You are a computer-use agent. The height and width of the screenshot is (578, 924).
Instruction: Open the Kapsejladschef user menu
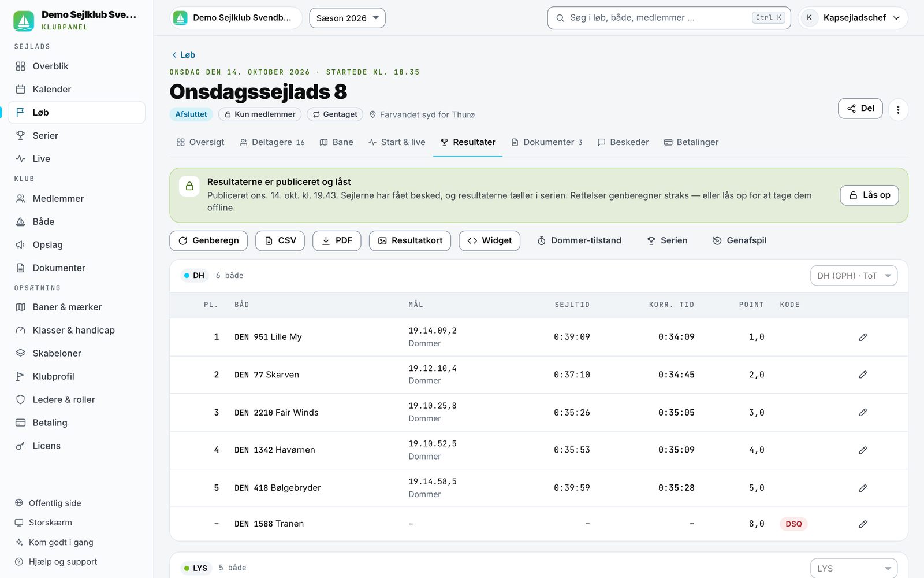pos(853,18)
